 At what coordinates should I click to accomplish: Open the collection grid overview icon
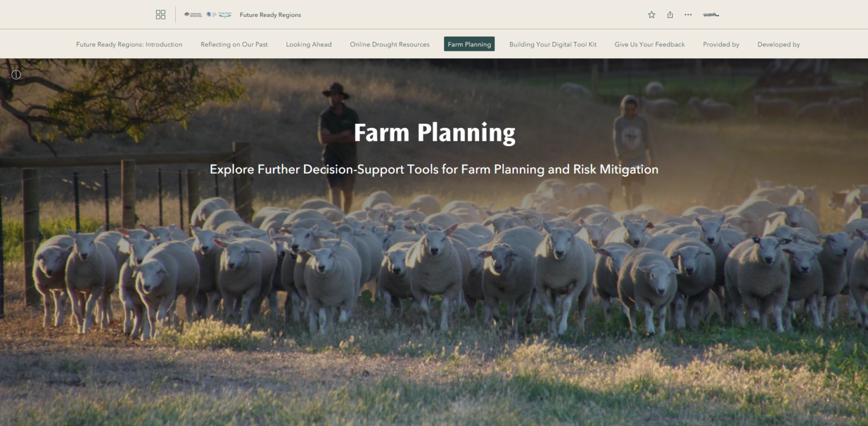coord(160,15)
